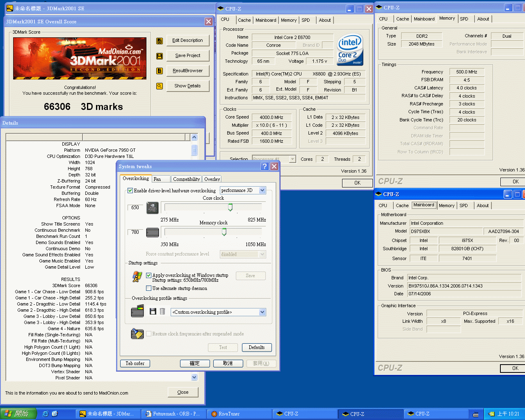525x420 pixels.
Task: Click the Tab order button
Action: point(135,363)
